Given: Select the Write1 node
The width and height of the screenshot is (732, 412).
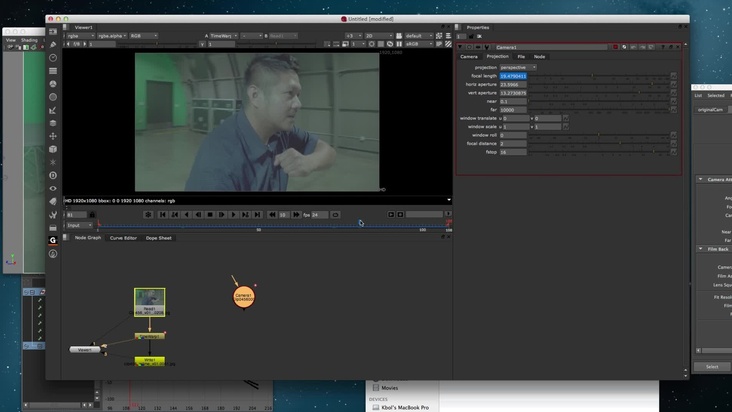Looking at the screenshot, I should point(149,361).
